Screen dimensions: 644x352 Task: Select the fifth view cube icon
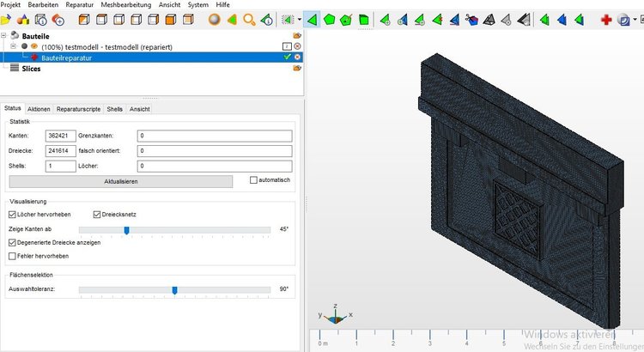154,19
